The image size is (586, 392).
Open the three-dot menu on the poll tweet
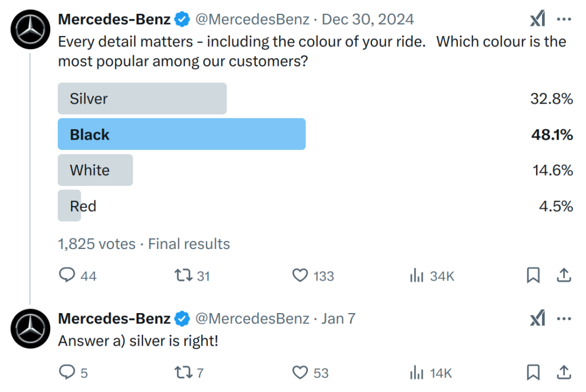click(x=564, y=19)
